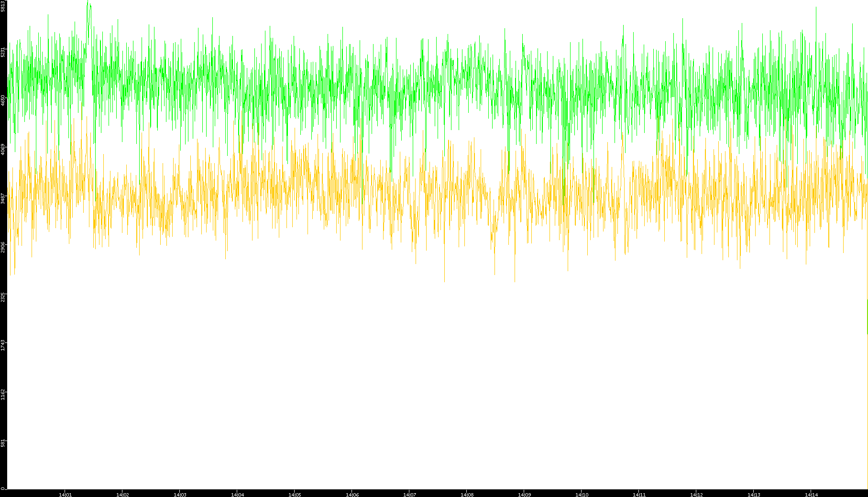Click the 581 y-axis label

3,442
